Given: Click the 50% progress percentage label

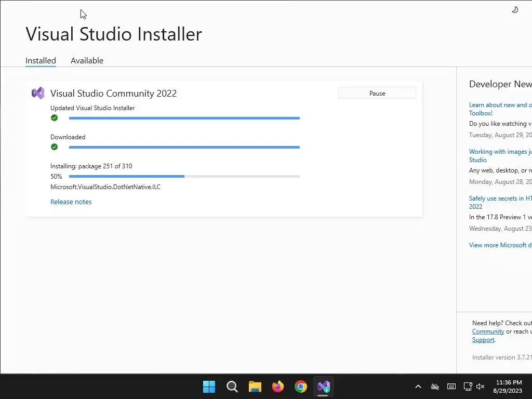Looking at the screenshot, I should coord(56,177).
